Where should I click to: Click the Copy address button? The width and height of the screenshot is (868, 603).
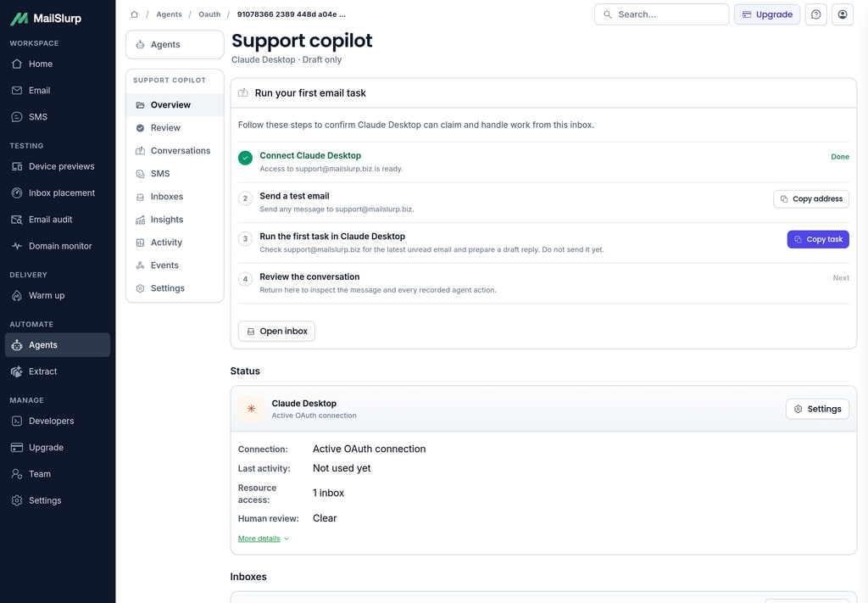[x=811, y=198]
